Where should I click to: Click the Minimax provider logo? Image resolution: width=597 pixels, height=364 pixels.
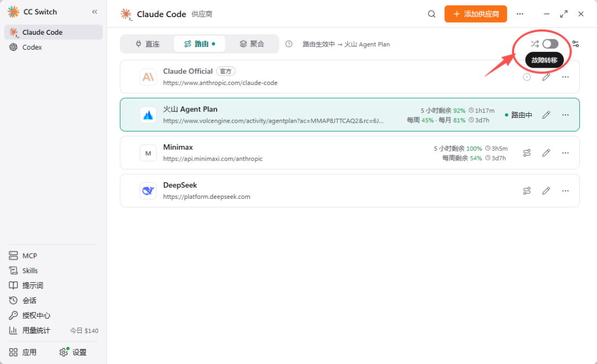148,153
